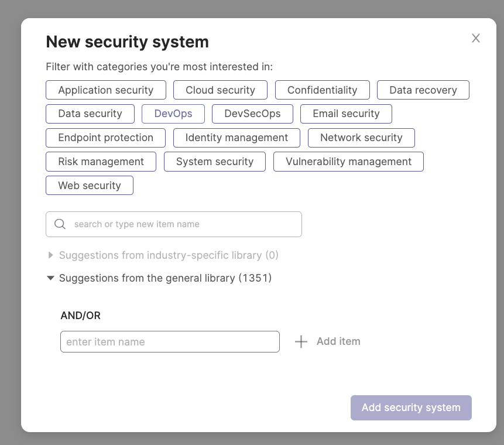Enable the Cloud security filter
Viewport: 504px width, 445px height.
pyautogui.click(x=220, y=90)
